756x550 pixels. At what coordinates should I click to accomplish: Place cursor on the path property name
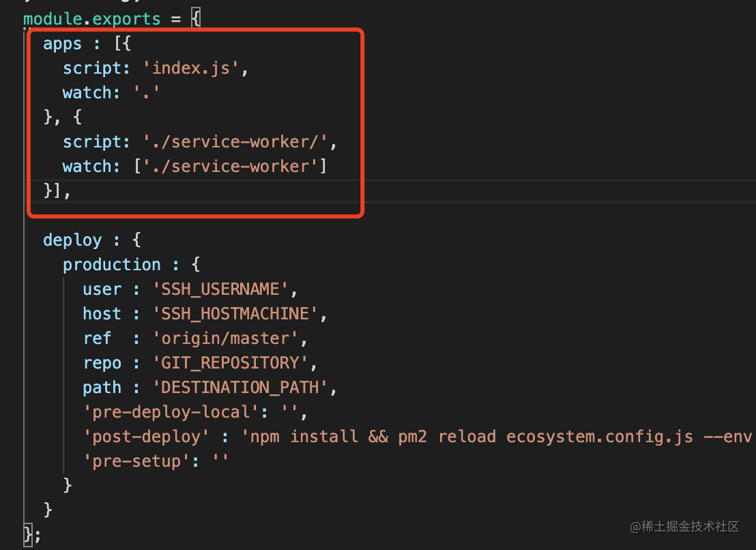[102, 388]
